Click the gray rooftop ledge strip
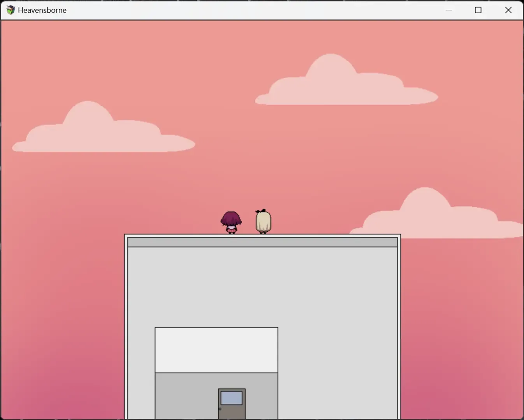 262,242
